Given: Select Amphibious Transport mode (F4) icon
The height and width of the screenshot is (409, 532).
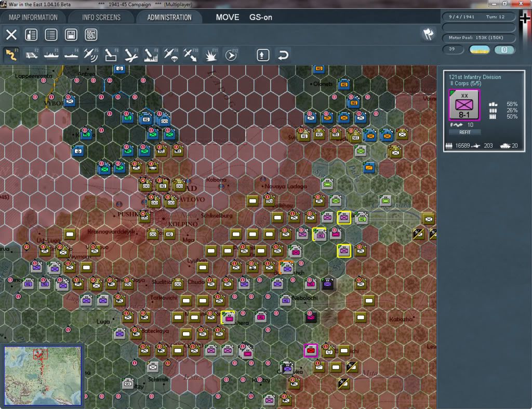Looking at the screenshot, I should click(71, 55).
